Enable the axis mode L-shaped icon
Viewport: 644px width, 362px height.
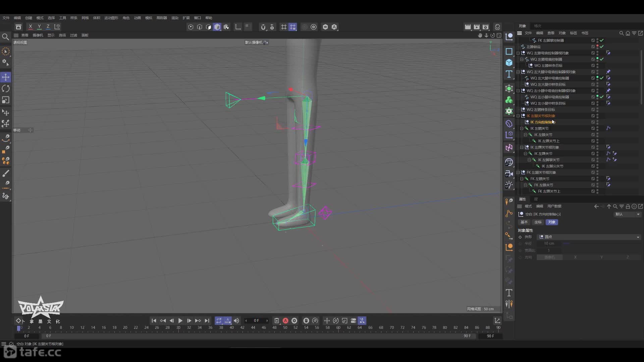pos(238,27)
